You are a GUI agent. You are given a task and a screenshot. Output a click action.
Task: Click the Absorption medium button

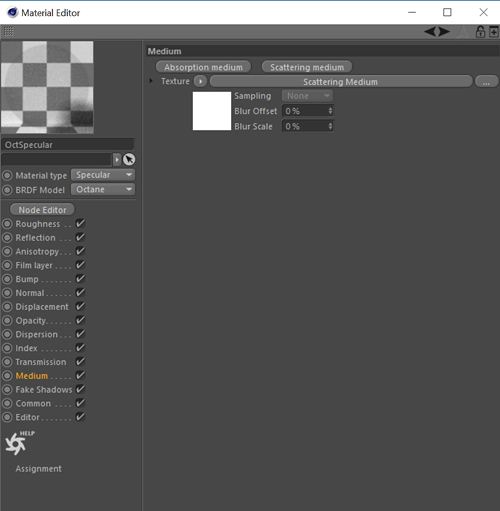tap(203, 67)
